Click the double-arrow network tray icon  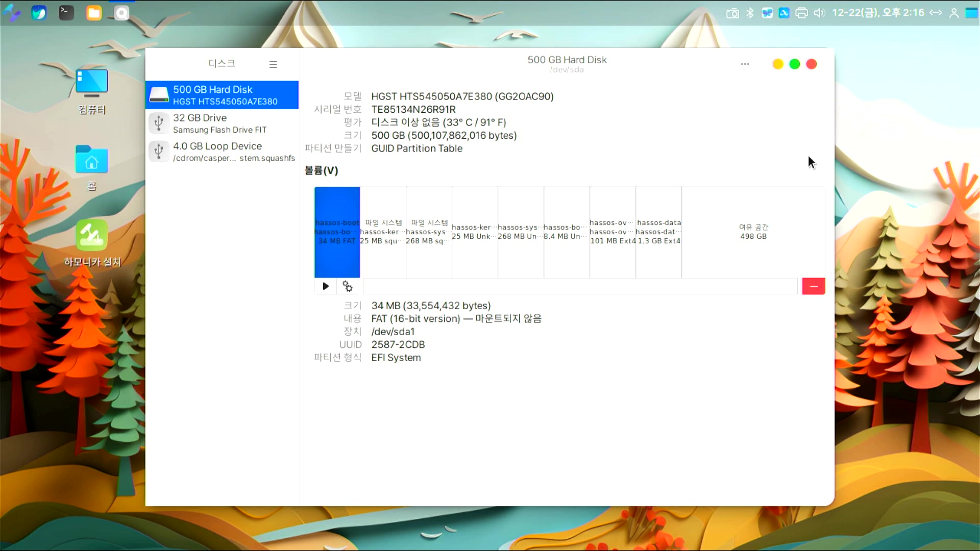tap(936, 13)
